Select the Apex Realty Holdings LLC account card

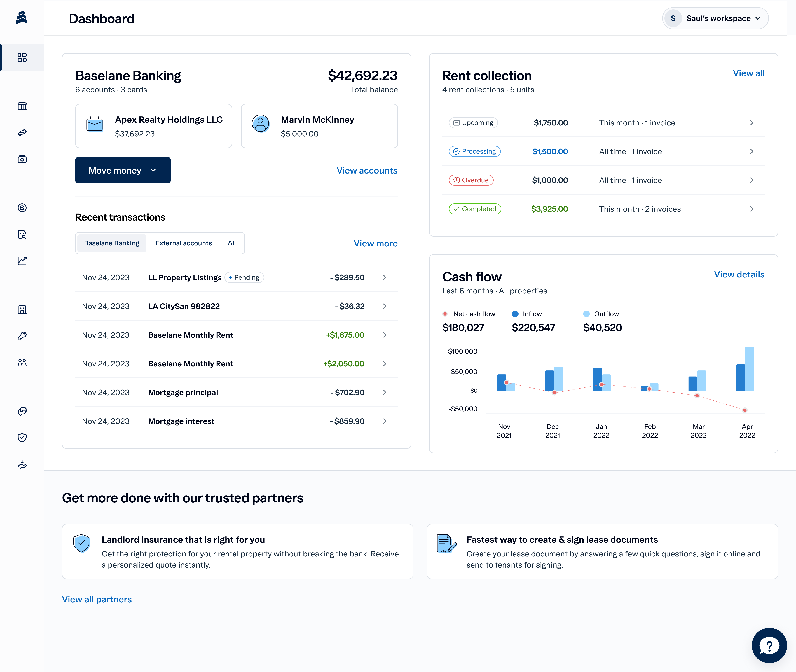tap(153, 126)
